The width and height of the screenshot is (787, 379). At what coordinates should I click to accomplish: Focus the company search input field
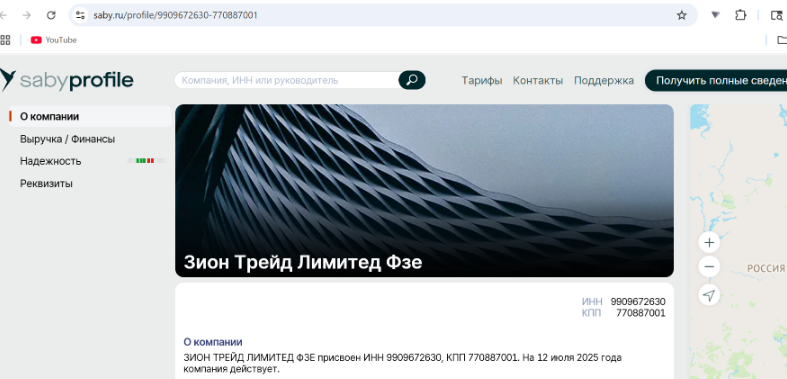click(287, 80)
